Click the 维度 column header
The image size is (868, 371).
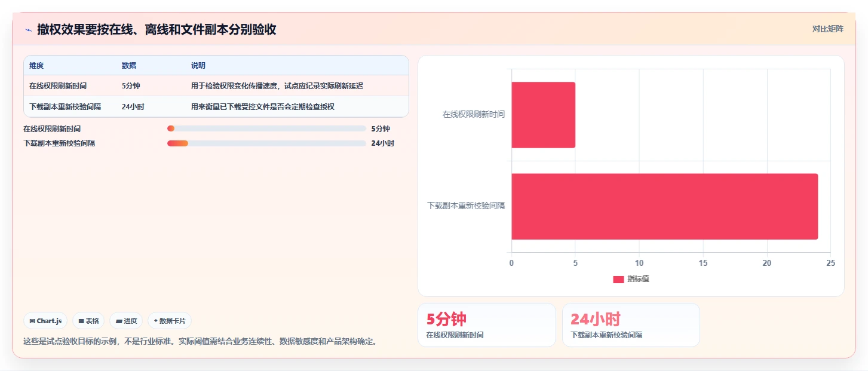click(36, 66)
